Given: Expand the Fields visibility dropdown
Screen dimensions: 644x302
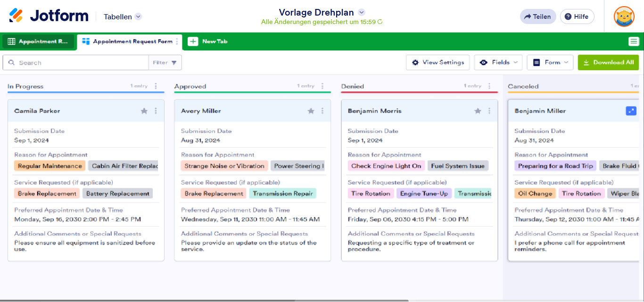Looking at the screenshot, I should tap(499, 62).
